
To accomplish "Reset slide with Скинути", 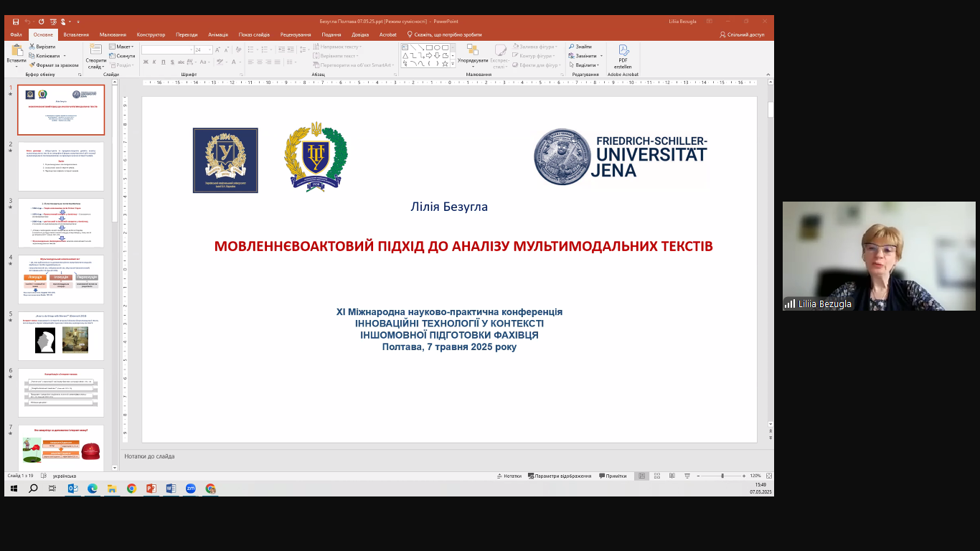I will [x=121, y=56].
